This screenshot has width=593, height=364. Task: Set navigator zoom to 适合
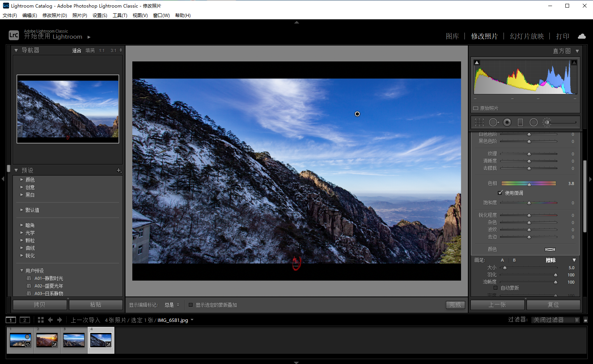coord(77,50)
